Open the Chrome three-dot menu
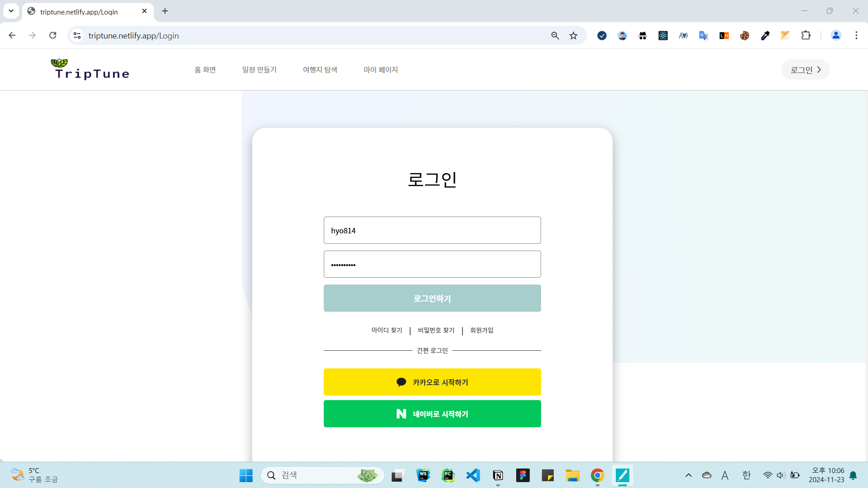Screen dimensions: 868x488 [x=856, y=36]
